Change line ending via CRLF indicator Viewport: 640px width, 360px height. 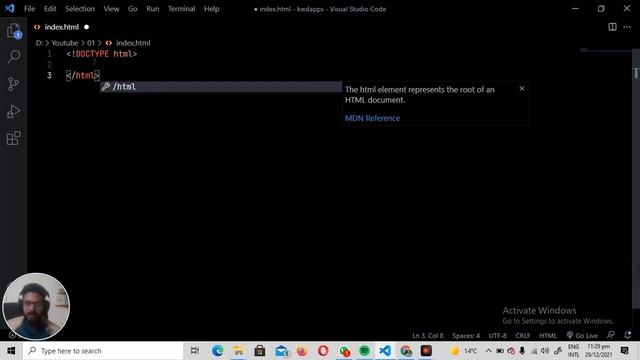[522, 336]
